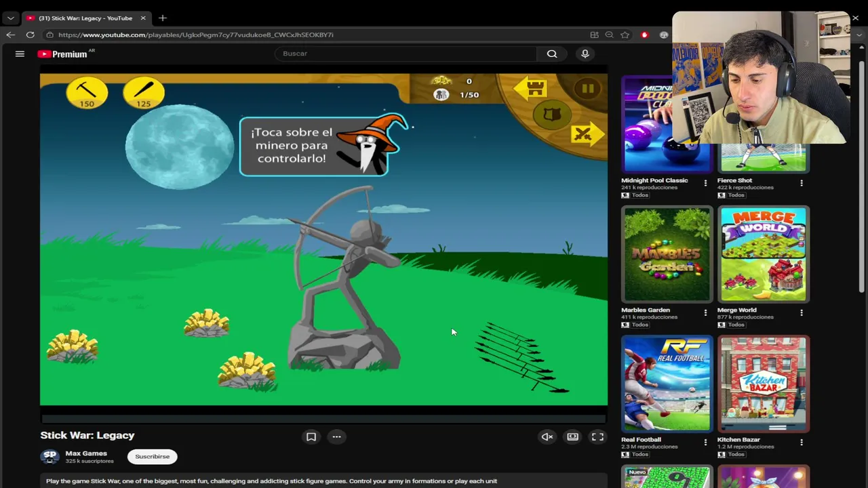The width and height of the screenshot is (868, 488).
Task: Click the magnifier search button
Action: click(552, 54)
